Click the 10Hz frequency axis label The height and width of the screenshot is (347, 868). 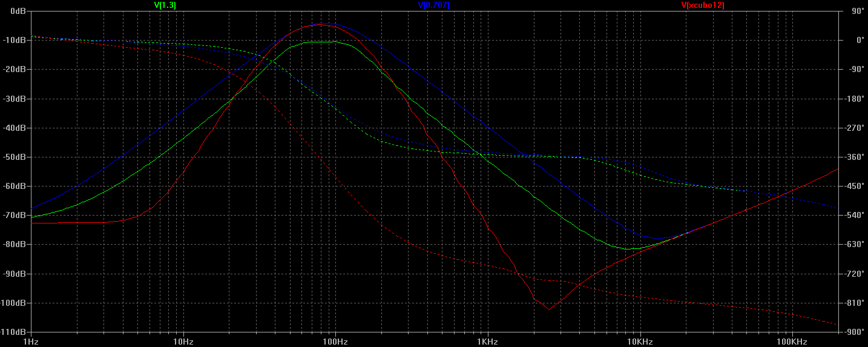point(182,342)
